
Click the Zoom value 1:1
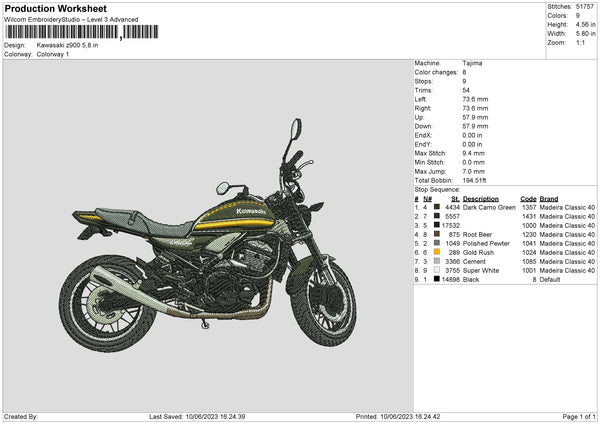pyautogui.click(x=580, y=42)
